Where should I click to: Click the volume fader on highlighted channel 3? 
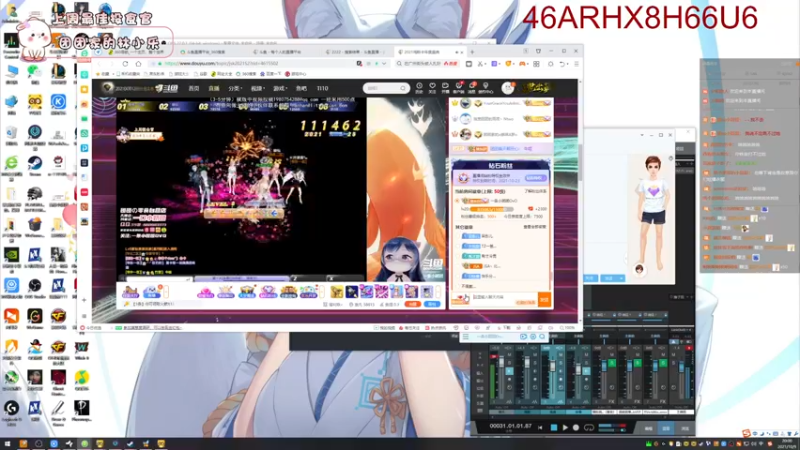(553, 366)
